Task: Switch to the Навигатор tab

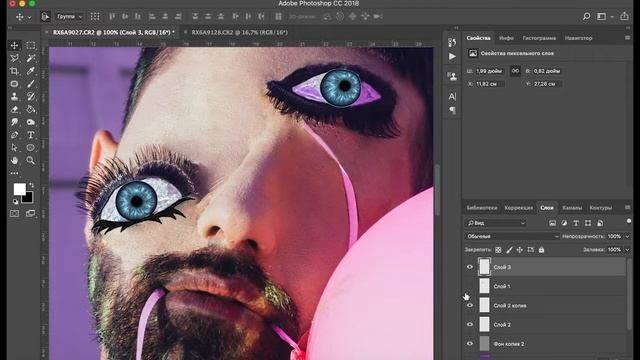Action: coord(578,38)
